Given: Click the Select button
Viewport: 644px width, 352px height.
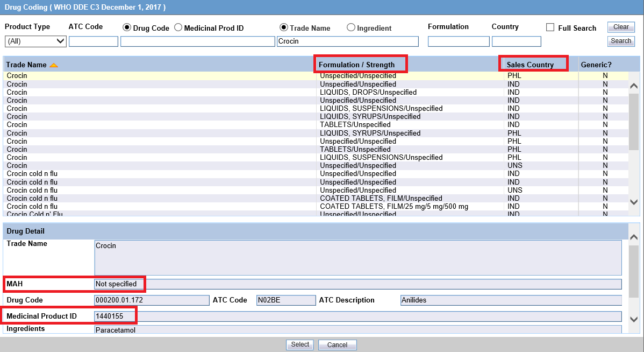Looking at the screenshot, I should point(300,344).
